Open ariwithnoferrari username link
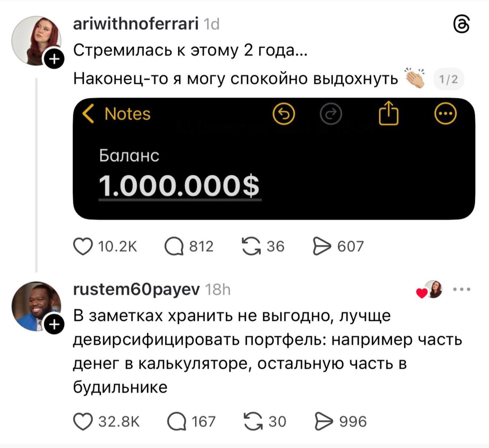 point(136,24)
